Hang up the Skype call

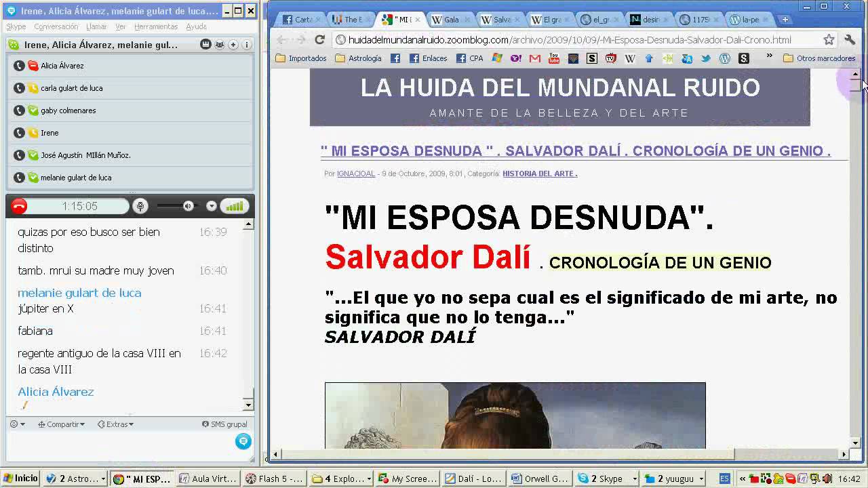pos(19,206)
